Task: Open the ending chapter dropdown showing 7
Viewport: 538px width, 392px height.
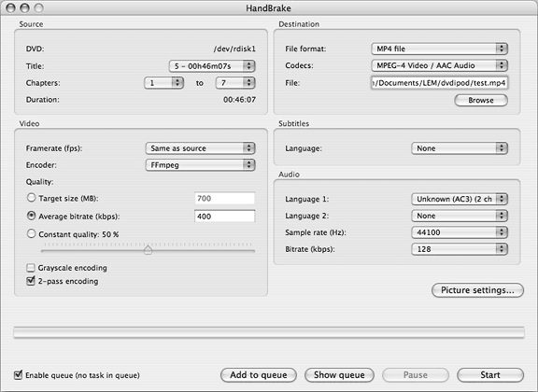Action: coord(235,83)
